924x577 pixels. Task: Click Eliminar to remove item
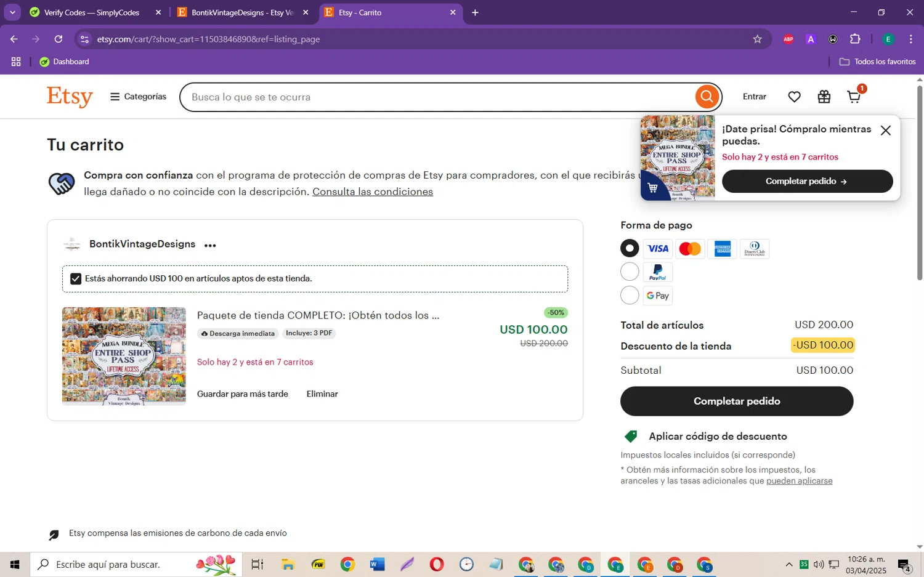click(322, 394)
